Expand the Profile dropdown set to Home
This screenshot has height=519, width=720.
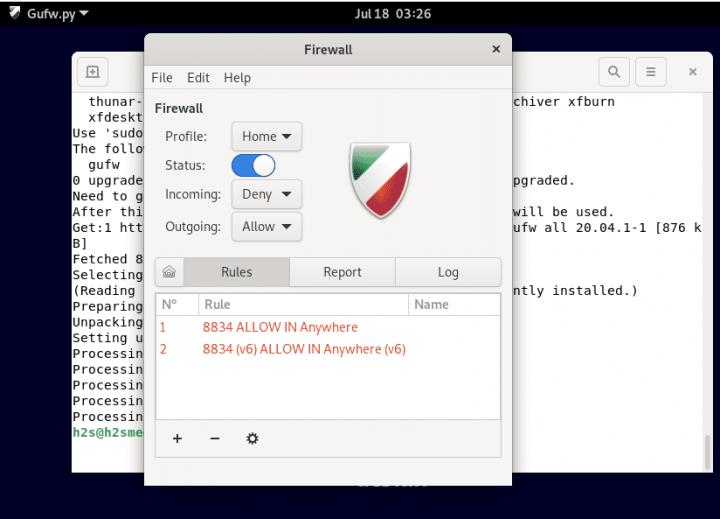(x=266, y=136)
